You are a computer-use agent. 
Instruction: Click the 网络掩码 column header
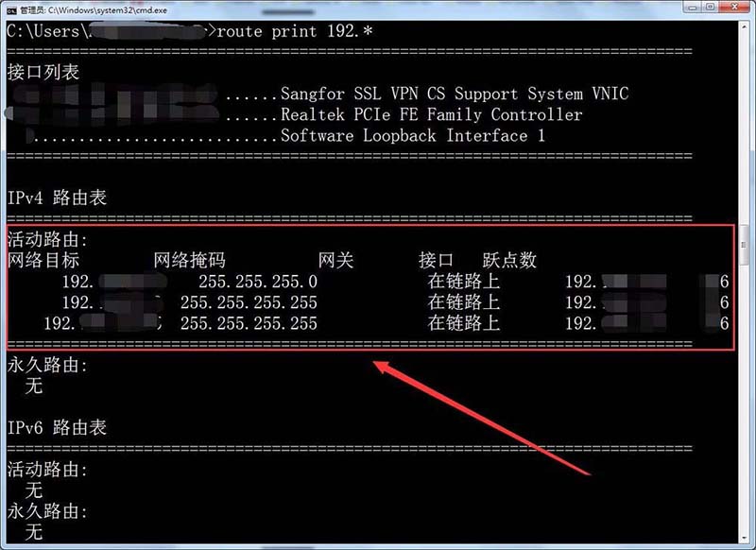(x=190, y=261)
